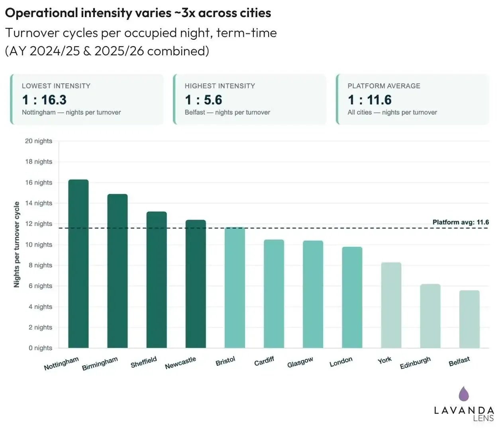504x429 pixels.
Task: Click the '16 nights' axis label
Action: (39, 183)
